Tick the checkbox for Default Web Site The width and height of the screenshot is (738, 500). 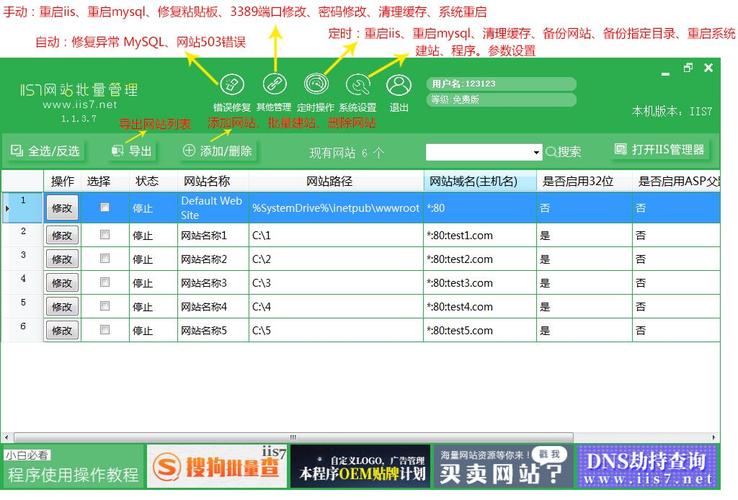click(x=104, y=207)
